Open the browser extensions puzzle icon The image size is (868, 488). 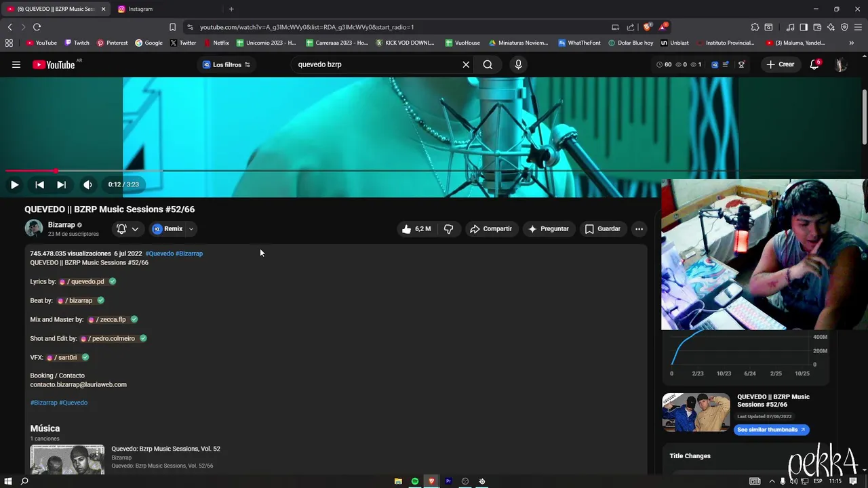click(x=755, y=27)
